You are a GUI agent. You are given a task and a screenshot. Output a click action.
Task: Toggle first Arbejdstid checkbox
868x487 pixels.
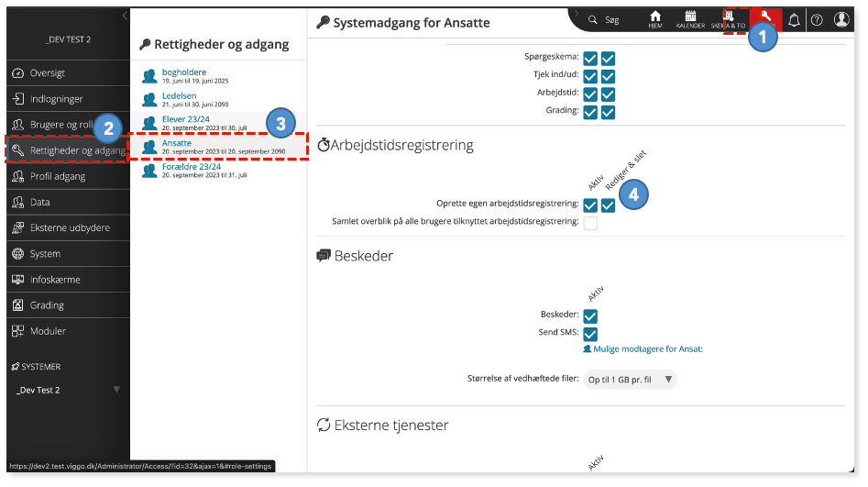tap(590, 94)
